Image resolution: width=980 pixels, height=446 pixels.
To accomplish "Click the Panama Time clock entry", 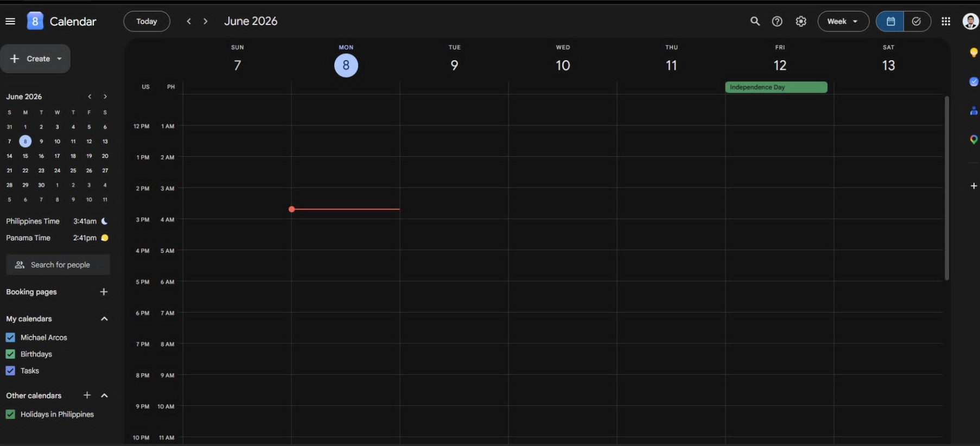I will 57,238.
